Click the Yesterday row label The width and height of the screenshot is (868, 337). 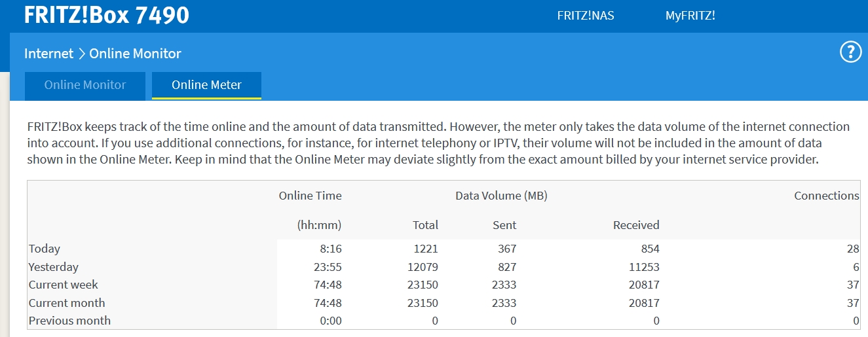(54, 267)
